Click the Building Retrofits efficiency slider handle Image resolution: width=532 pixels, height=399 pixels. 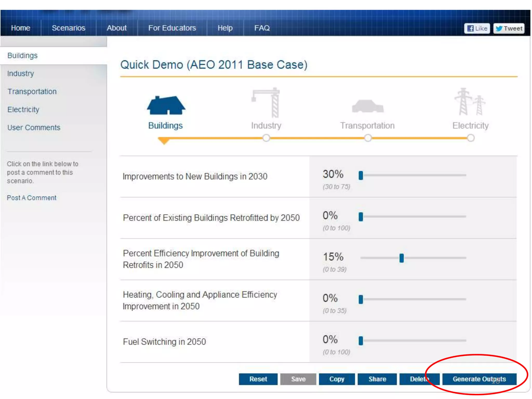pyautogui.click(x=402, y=258)
